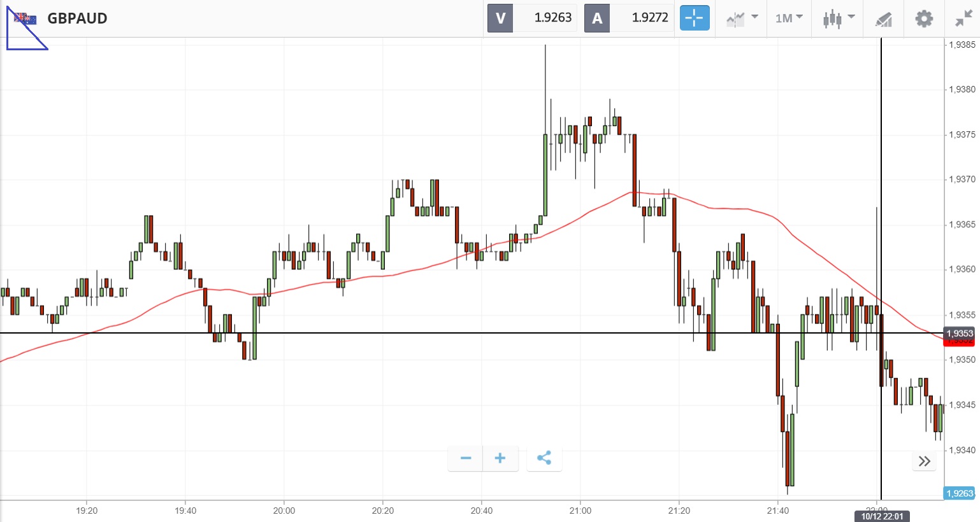The image size is (980, 522).
Task: Click the buy price 1.9272
Action: 649,18
